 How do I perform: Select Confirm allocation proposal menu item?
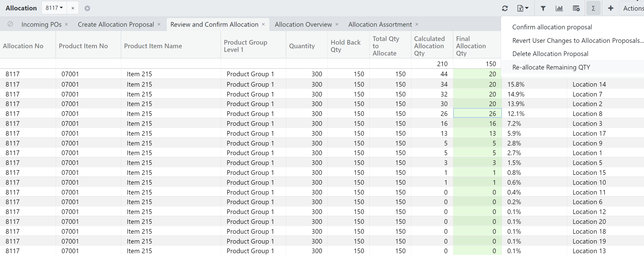pyautogui.click(x=552, y=27)
